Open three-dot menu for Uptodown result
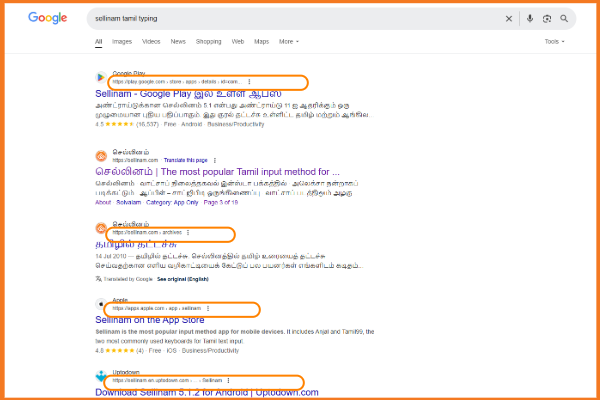Image resolution: width=600 pixels, height=400 pixels. pyautogui.click(x=228, y=380)
